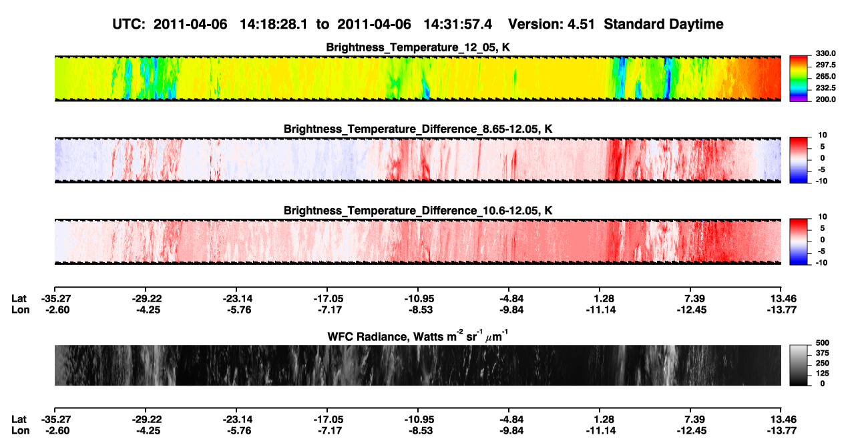Click latitude -4.84 on the axis above WFC Radiance
The width and height of the screenshot is (868, 445).
pyautogui.click(x=510, y=298)
